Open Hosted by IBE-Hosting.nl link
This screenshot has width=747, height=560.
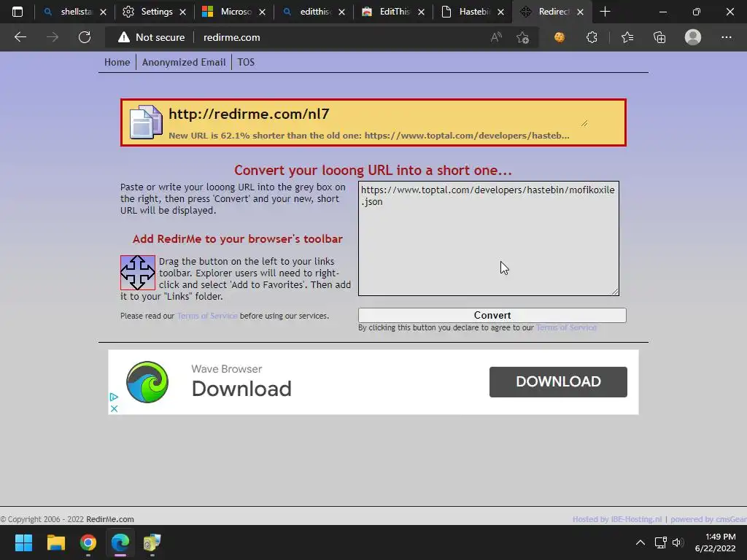[x=617, y=519]
